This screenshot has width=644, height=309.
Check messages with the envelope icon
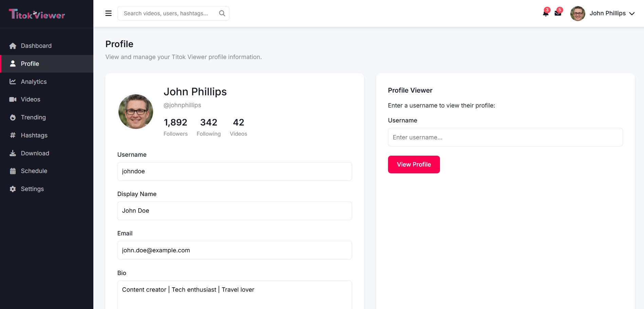(x=558, y=14)
